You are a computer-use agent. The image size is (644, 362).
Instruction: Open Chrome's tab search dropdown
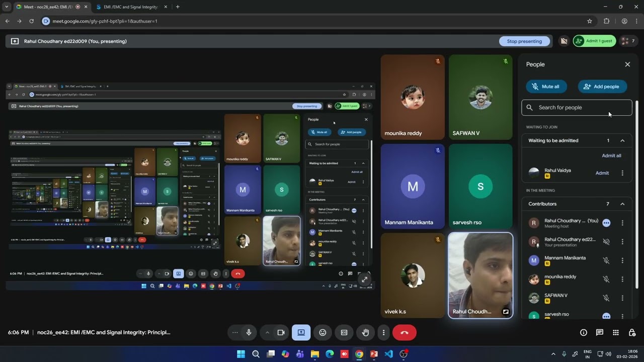(7, 7)
